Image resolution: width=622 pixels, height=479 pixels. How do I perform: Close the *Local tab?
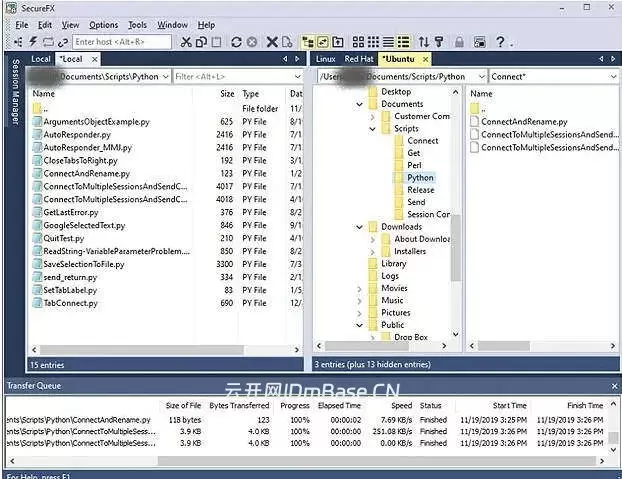(x=94, y=59)
